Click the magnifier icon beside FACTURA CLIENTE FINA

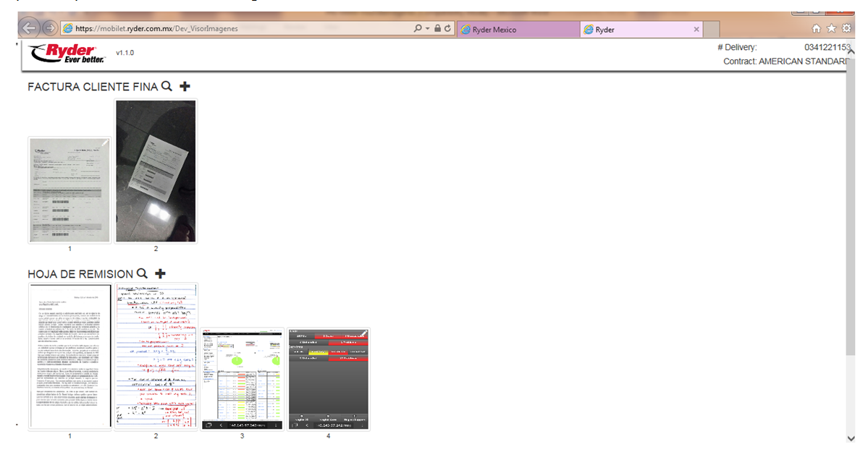(x=167, y=86)
